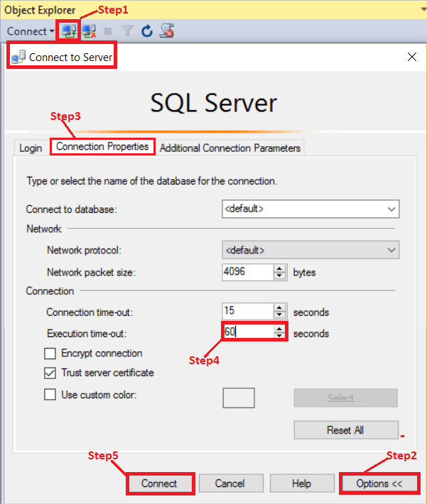Expand the Network protocol dropdown
The height and width of the screenshot is (504, 427).
pos(310,250)
